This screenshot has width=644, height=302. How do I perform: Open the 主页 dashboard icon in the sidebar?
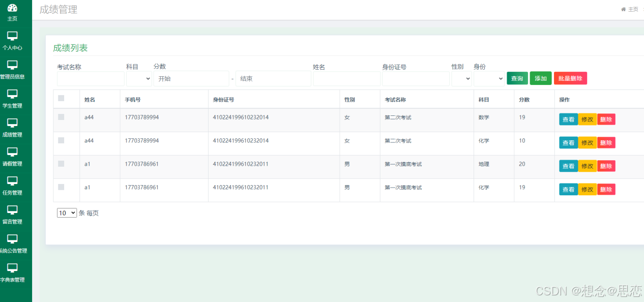point(12,8)
